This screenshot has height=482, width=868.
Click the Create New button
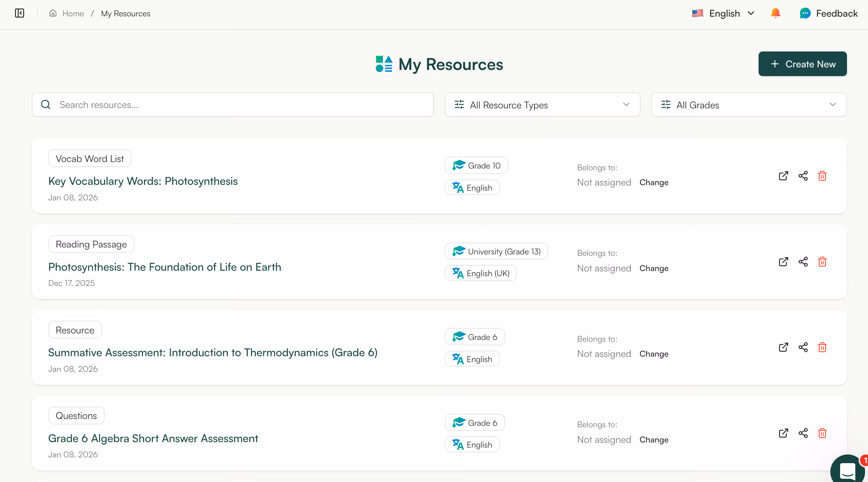coord(802,64)
